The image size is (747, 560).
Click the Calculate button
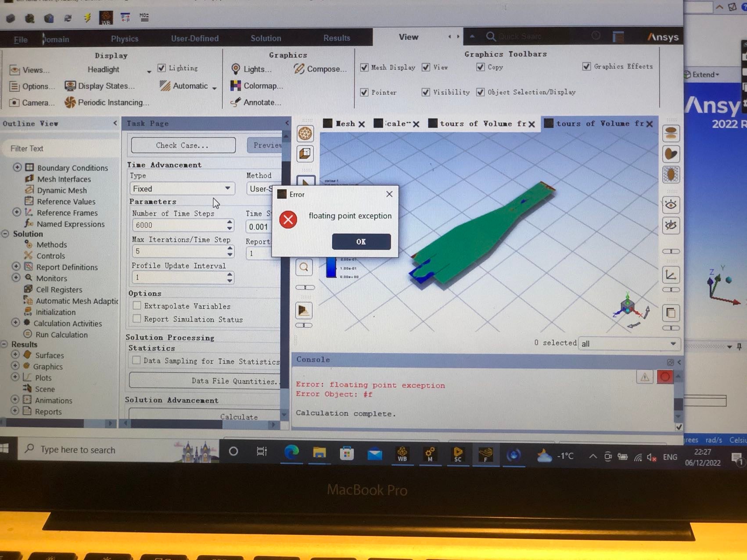(x=205, y=415)
